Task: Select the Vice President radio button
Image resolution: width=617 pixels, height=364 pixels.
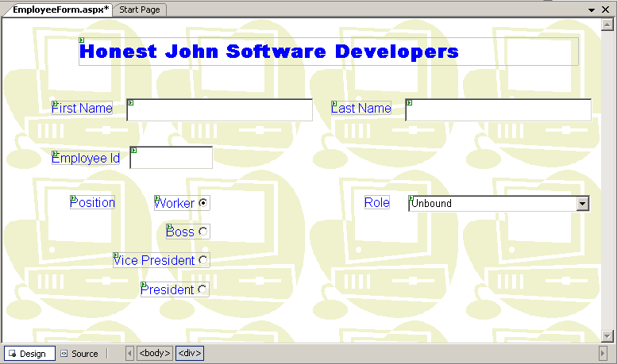Action: (203, 260)
